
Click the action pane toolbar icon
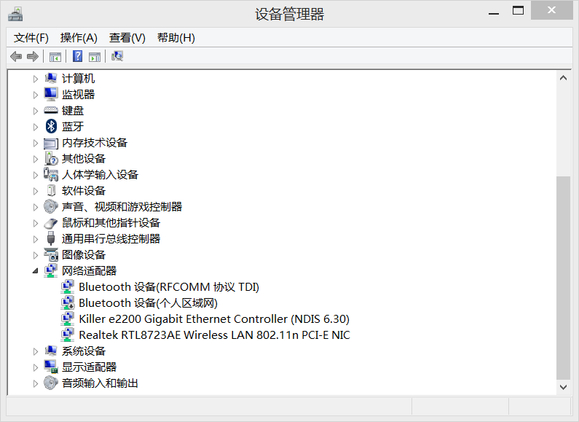95,56
